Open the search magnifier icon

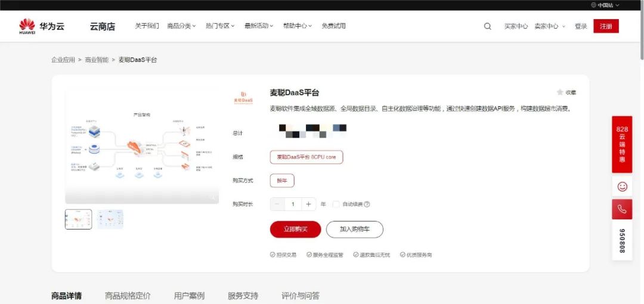(x=488, y=26)
